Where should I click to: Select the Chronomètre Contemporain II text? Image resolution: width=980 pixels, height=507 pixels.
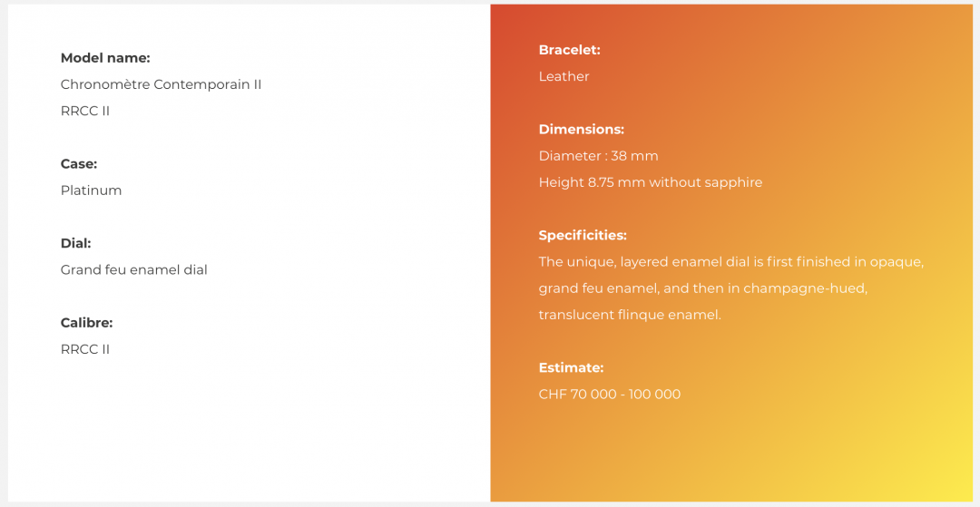pyautogui.click(x=161, y=84)
